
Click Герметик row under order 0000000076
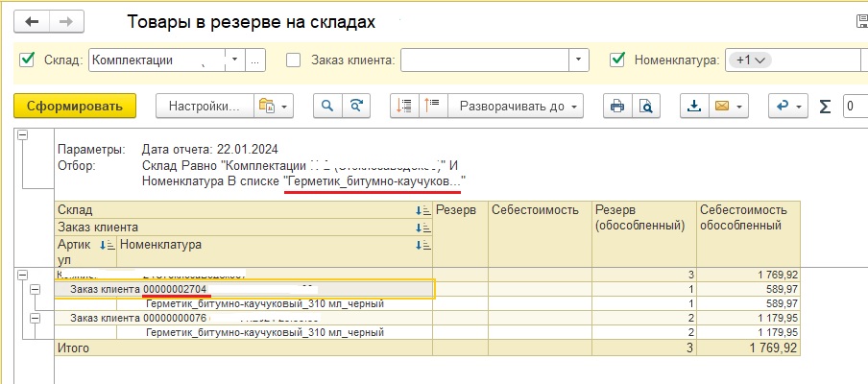pyautogui.click(x=265, y=332)
